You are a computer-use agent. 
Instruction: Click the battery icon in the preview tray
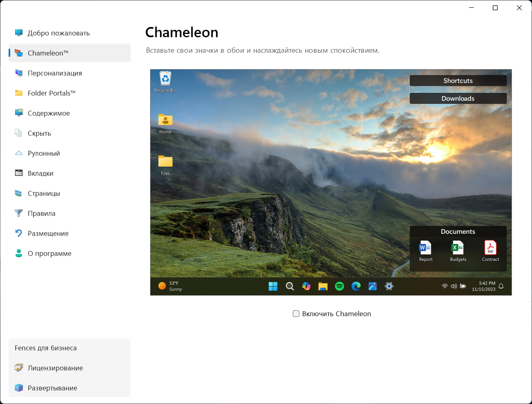click(x=463, y=286)
